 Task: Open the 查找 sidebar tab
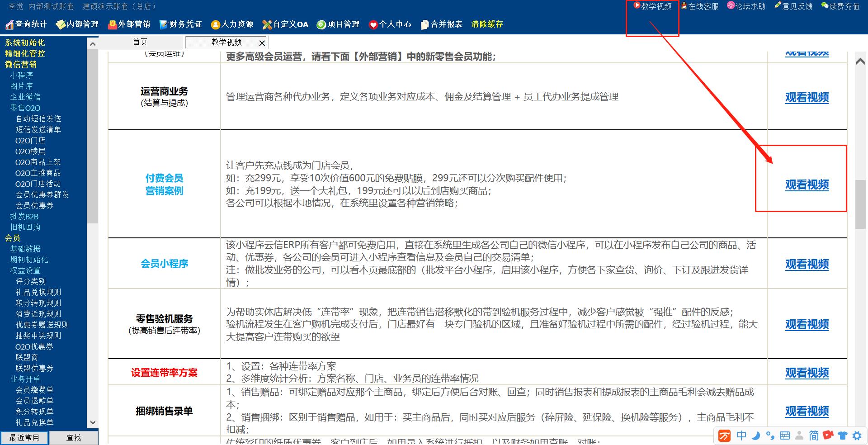point(74,438)
